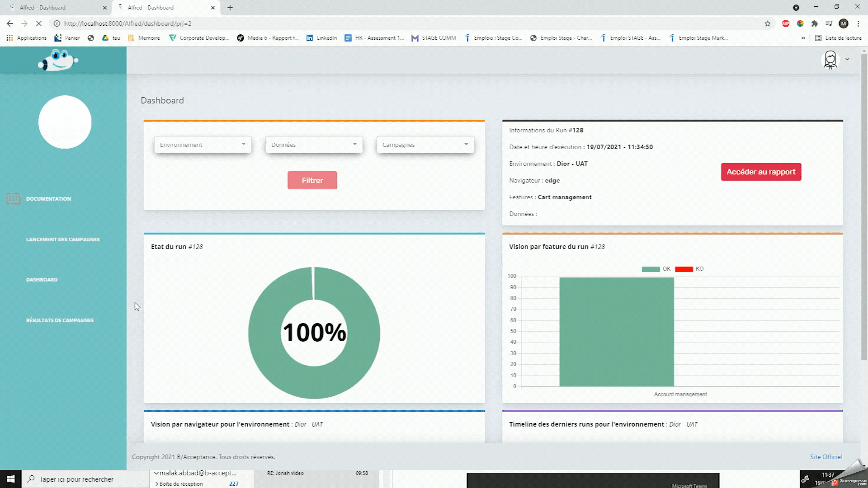Expand the Environnement dropdown

coord(203,145)
